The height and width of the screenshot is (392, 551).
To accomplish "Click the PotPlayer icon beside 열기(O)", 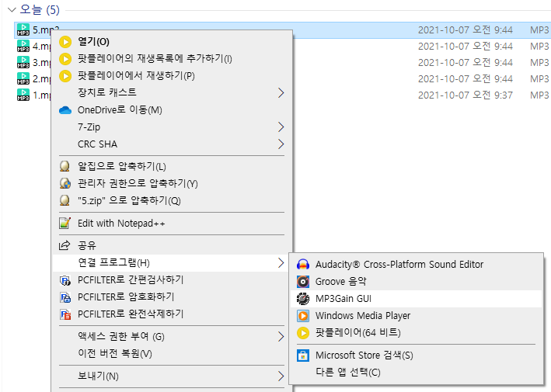I will [x=65, y=42].
